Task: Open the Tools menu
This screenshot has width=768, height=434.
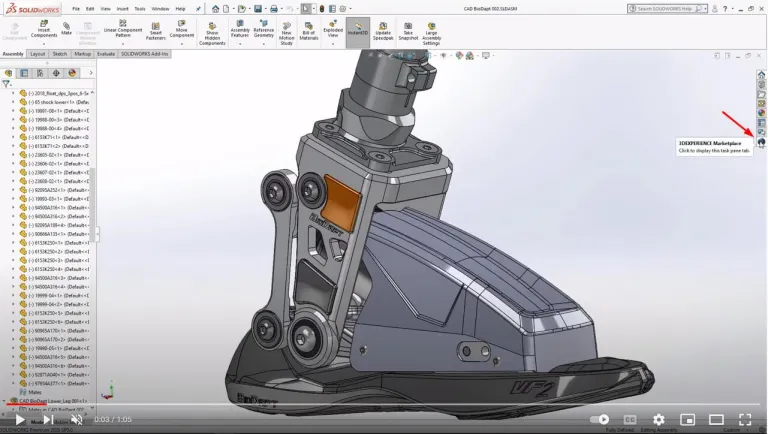Action: (140, 8)
